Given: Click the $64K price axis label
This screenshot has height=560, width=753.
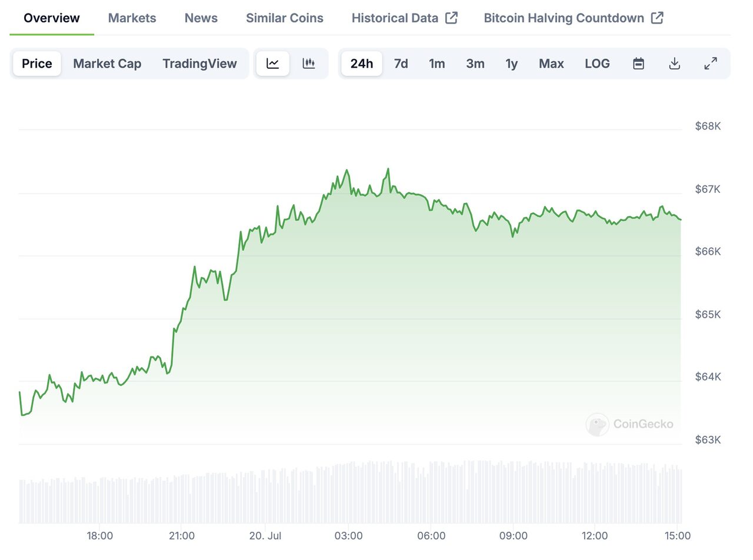Looking at the screenshot, I should pyautogui.click(x=708, y=377).
